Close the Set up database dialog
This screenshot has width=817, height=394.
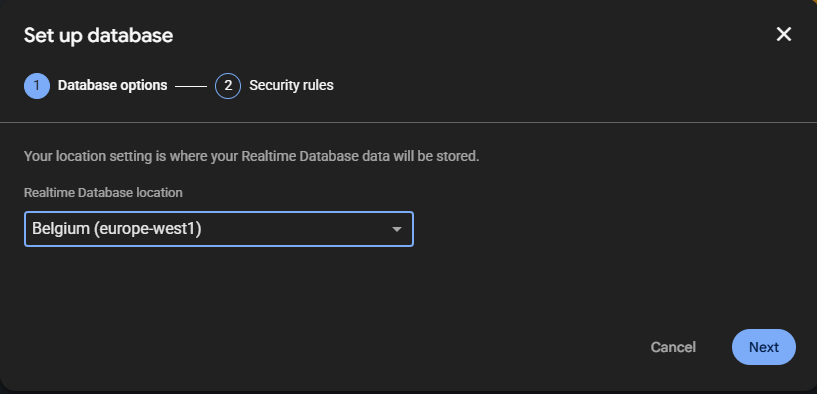point(784,34)
